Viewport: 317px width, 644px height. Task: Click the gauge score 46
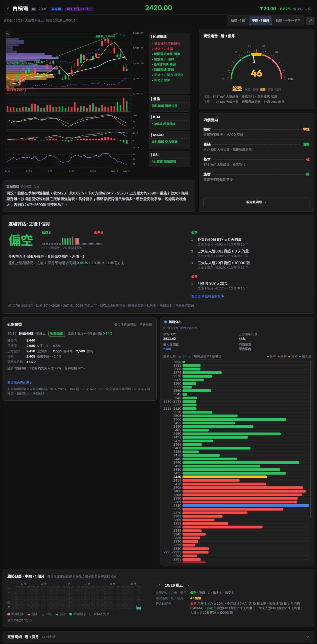(256, 73)
